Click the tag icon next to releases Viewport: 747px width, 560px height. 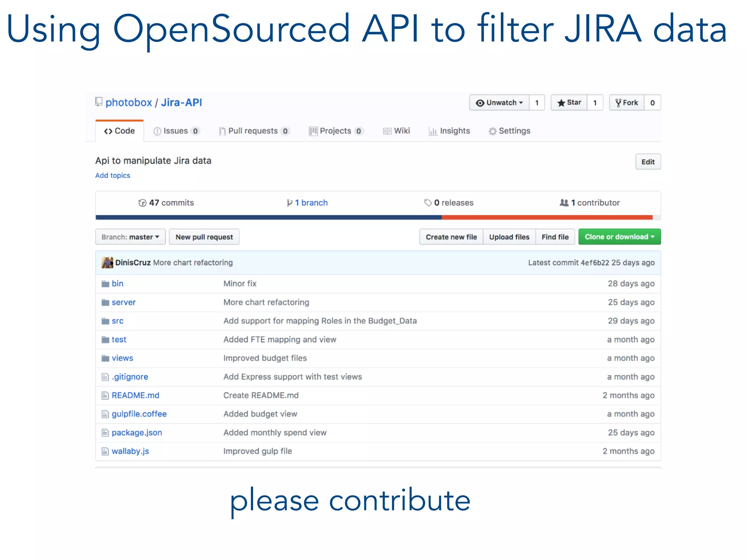(x=428, y=203)
